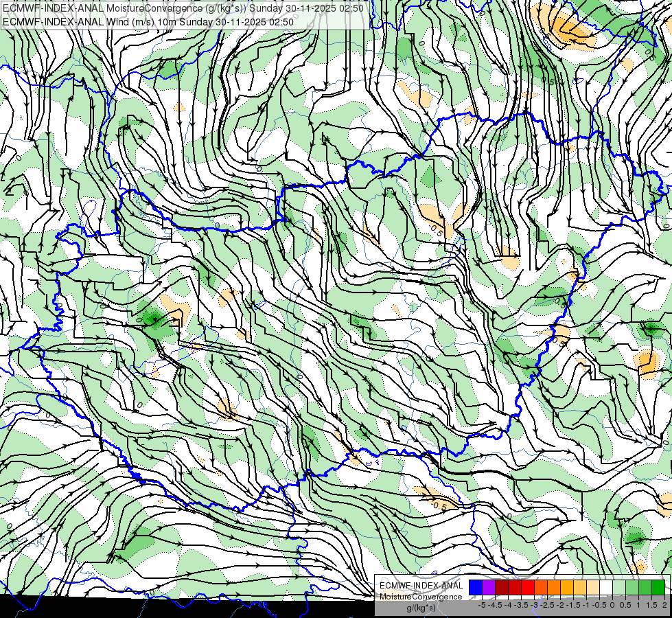The width and height of the screenshot is (672, 618).
Task: Click the legend's g/(kg*s) unit label
Action: (x=421, y=608)
